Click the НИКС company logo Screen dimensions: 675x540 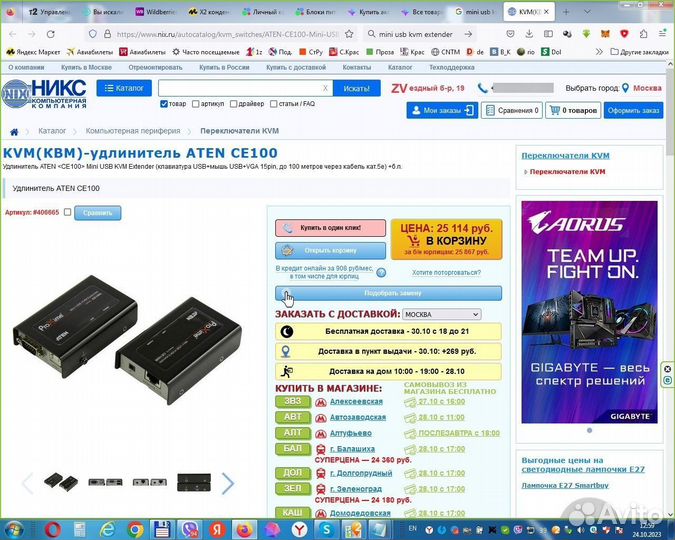44,93
